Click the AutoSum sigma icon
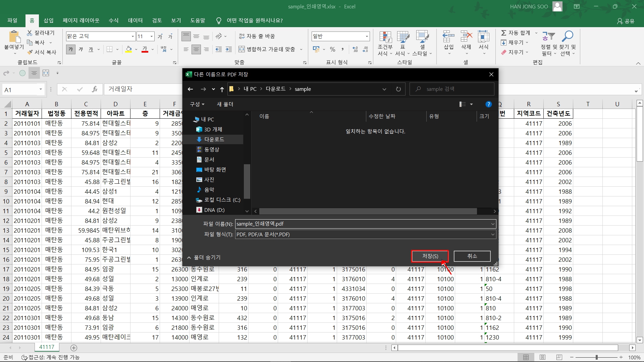644x362 pixels. [x=503, y=33]
